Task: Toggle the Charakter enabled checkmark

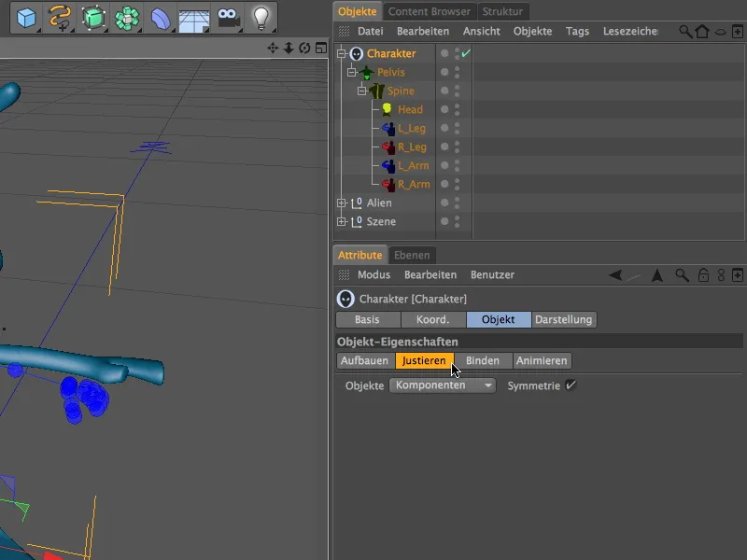Action: [465, 53]
